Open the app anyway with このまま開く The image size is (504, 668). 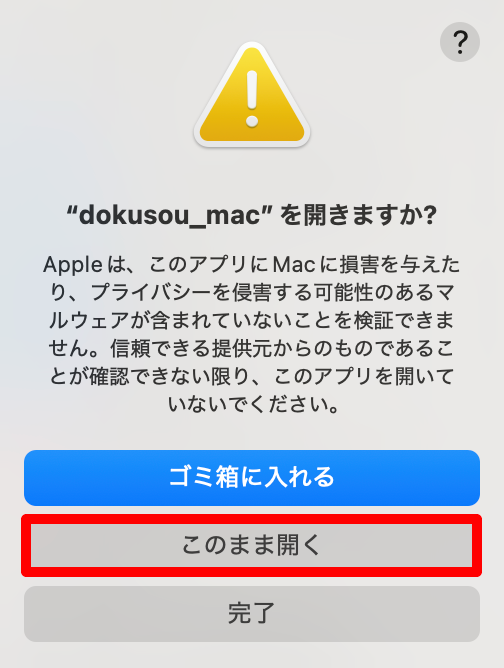click(x=251, y=545)
